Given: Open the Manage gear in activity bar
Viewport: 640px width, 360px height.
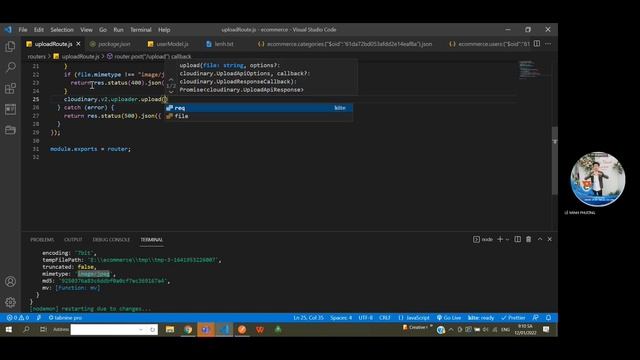Looking at the screenshot, I should pos(10,302).
